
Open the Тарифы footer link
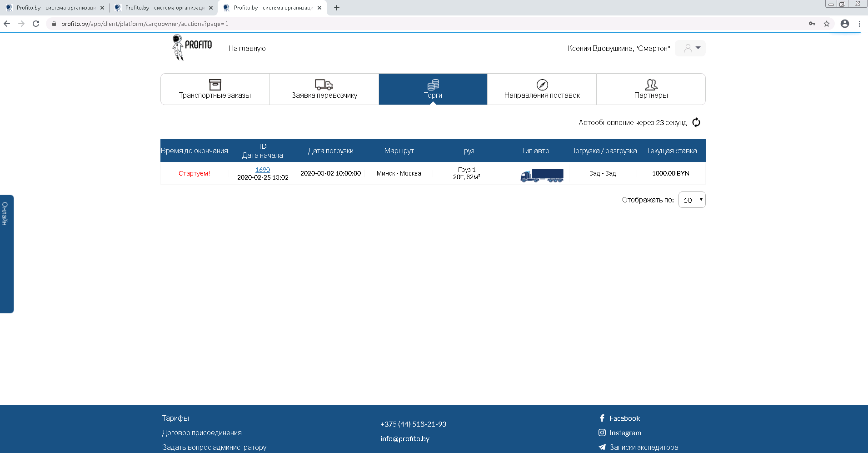click(175, 418)
